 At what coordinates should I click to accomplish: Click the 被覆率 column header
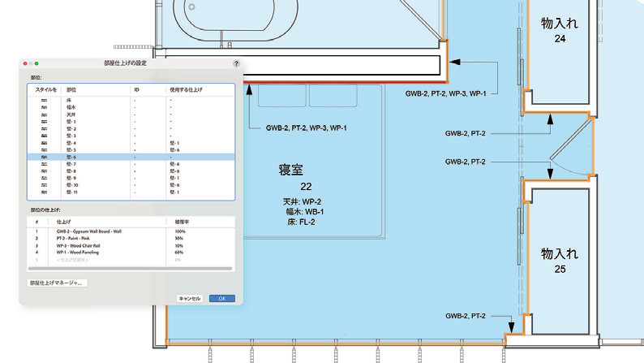(x=182, y=222)
